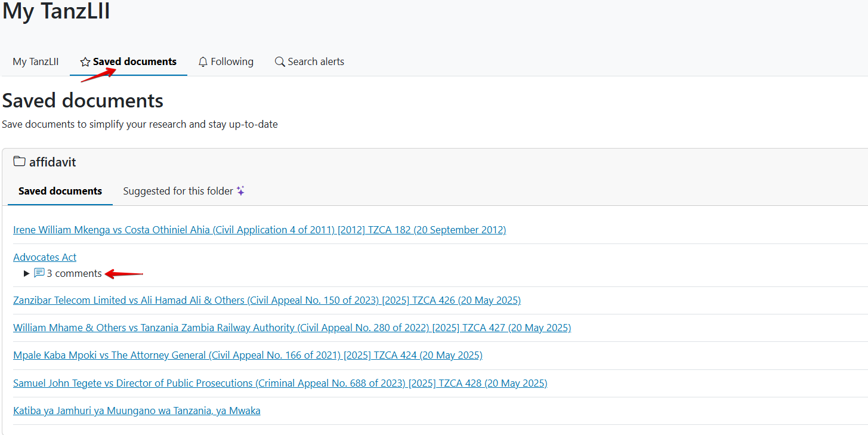Open Zanzibar Telecom Limited vs Ali Hamad Ali case
The width and height of the screenshot is (868, 435).
click(267, 300)
